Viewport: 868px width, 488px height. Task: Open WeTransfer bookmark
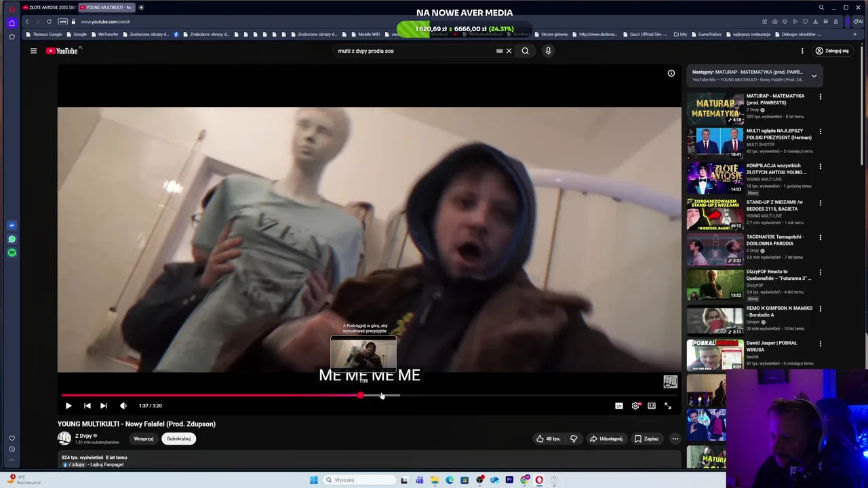click(105, 34)
